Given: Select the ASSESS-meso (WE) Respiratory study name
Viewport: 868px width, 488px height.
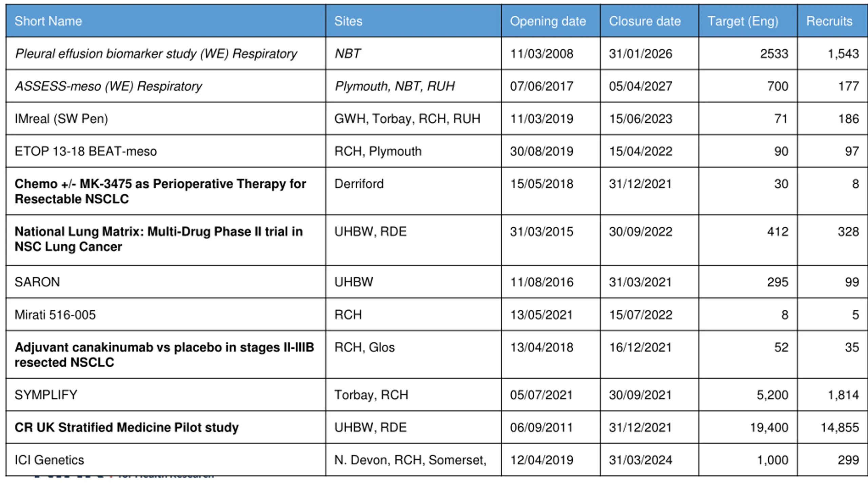Looking at the screenshot, I should [x=108, y=86].
